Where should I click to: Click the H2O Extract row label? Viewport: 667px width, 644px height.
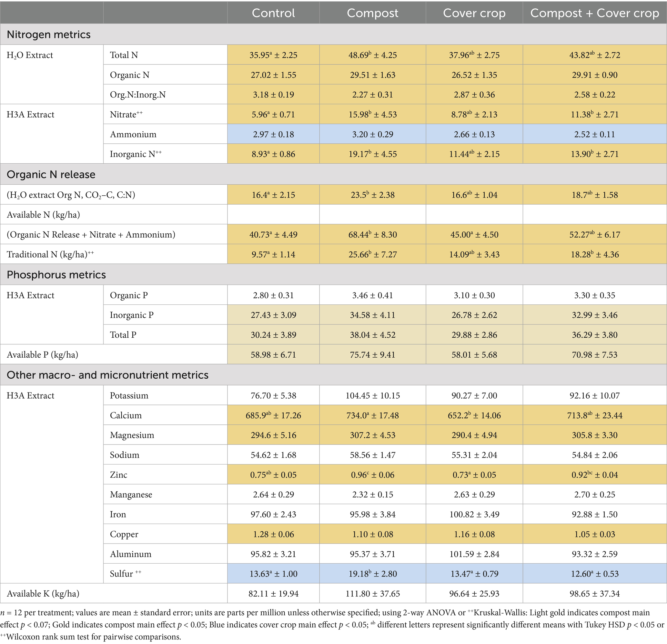point(30,55)
